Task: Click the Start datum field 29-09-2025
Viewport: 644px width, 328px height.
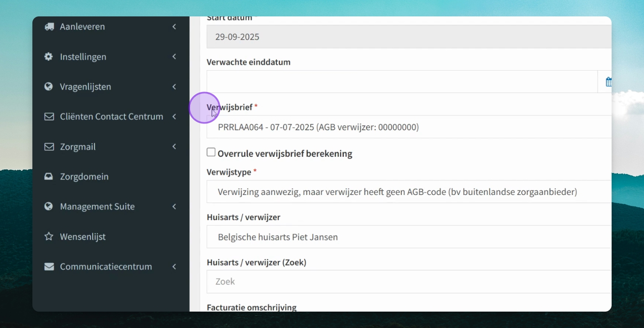Action: click(409, 36)
